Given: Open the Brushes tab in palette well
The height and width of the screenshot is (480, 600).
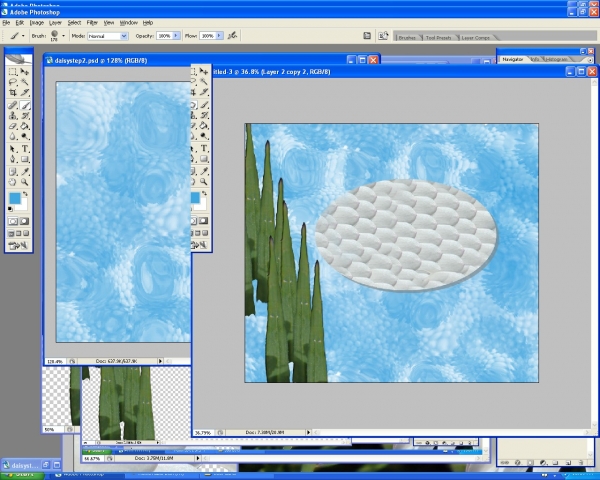Looking at the screenshot, I should (x=407, y=38).
